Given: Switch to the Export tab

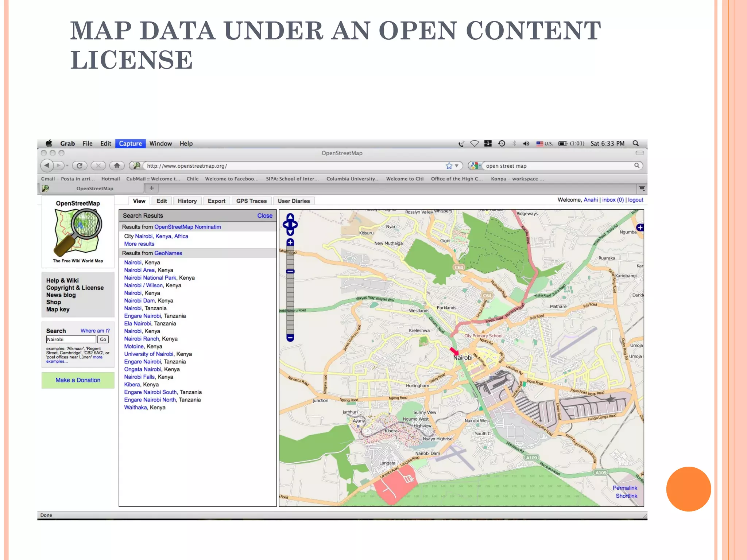Looking at the screenshot, I should [216, 201].
